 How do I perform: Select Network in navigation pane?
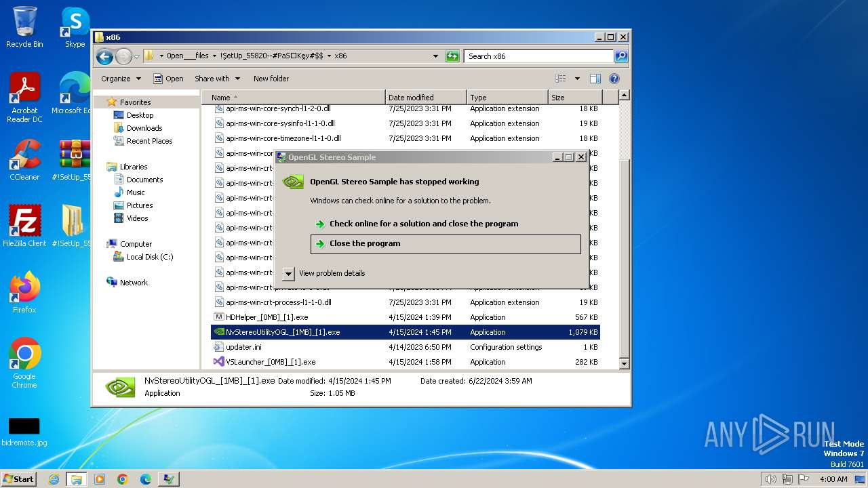pos(127,283)
